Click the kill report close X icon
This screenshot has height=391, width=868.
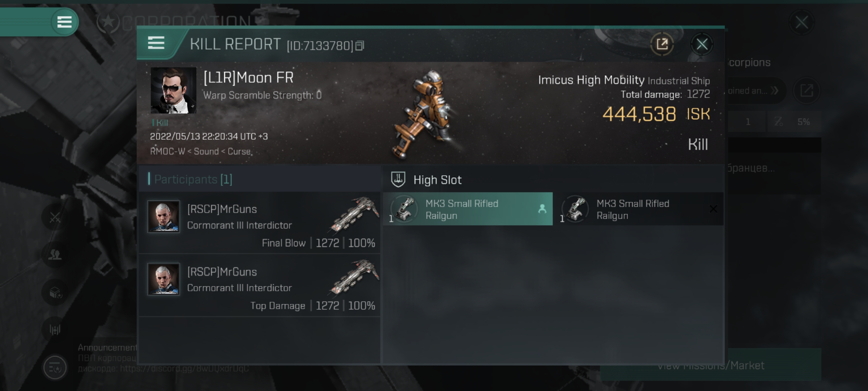[x=702, y=43]
